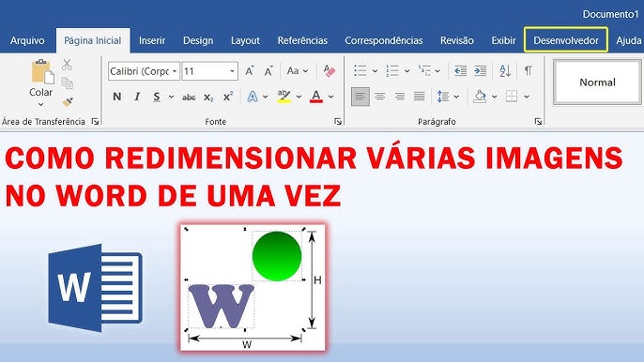Apply text effects with the outlined A

click(x=253, y=97)
